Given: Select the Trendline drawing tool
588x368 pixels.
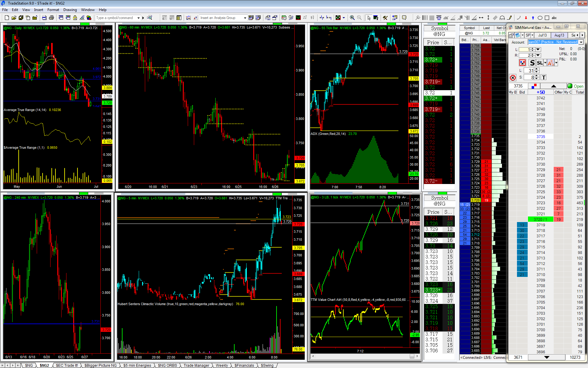Looking at the screenshot, I should (x=417, y=18).
